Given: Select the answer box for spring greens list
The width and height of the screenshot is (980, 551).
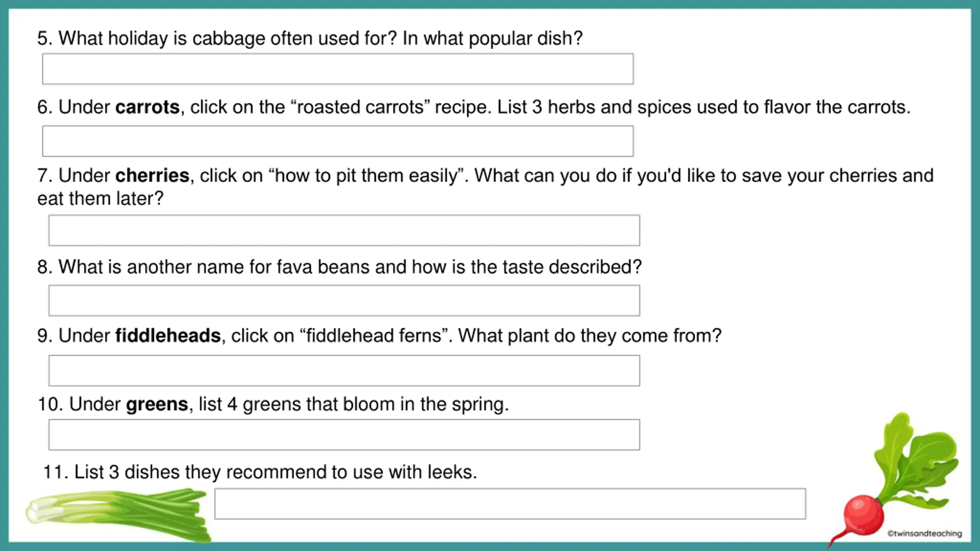Looking at the screenshot, I should (x=344, y=435).
